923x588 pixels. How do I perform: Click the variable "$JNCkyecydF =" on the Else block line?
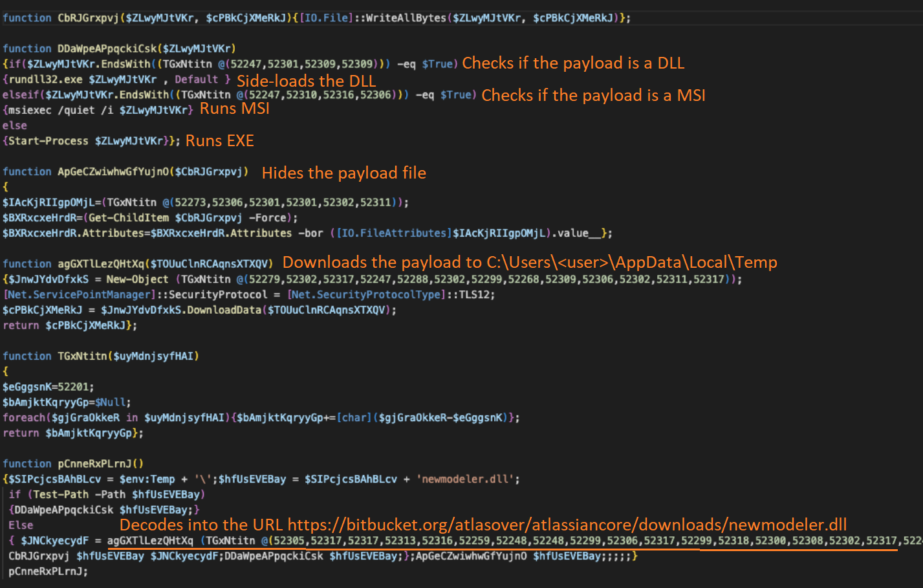pyautogui.click(x=61, y=541)
